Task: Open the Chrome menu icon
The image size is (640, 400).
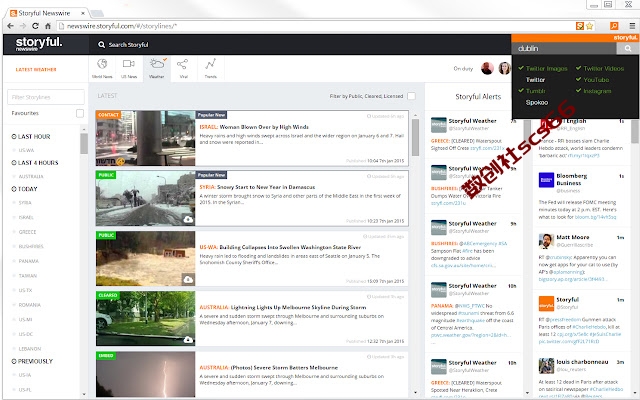Action: pos(632,26)
